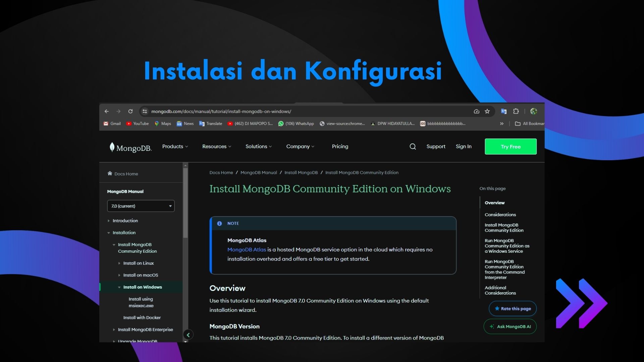Click Support link
The image size is (644, 362).
tap(436, 146)
